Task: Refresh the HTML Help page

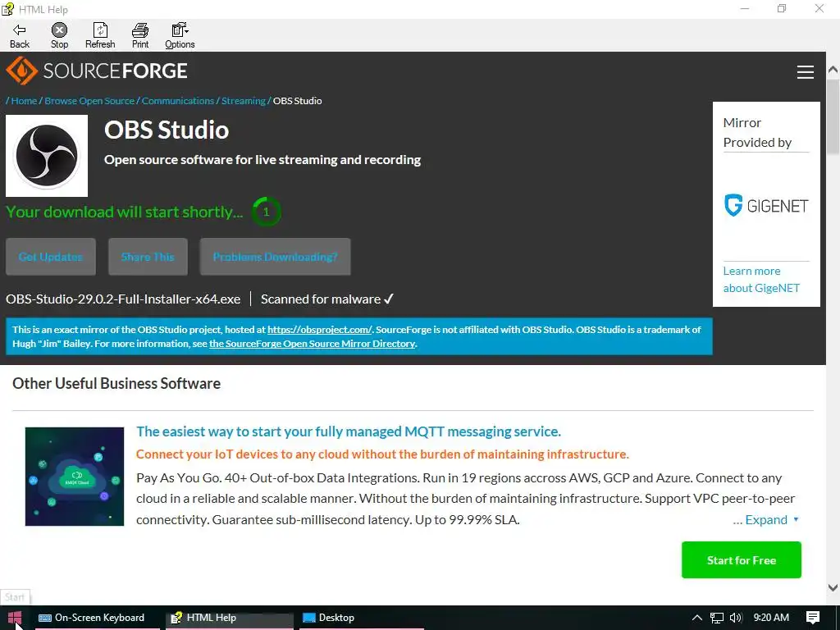Action: tap(100, 36)
